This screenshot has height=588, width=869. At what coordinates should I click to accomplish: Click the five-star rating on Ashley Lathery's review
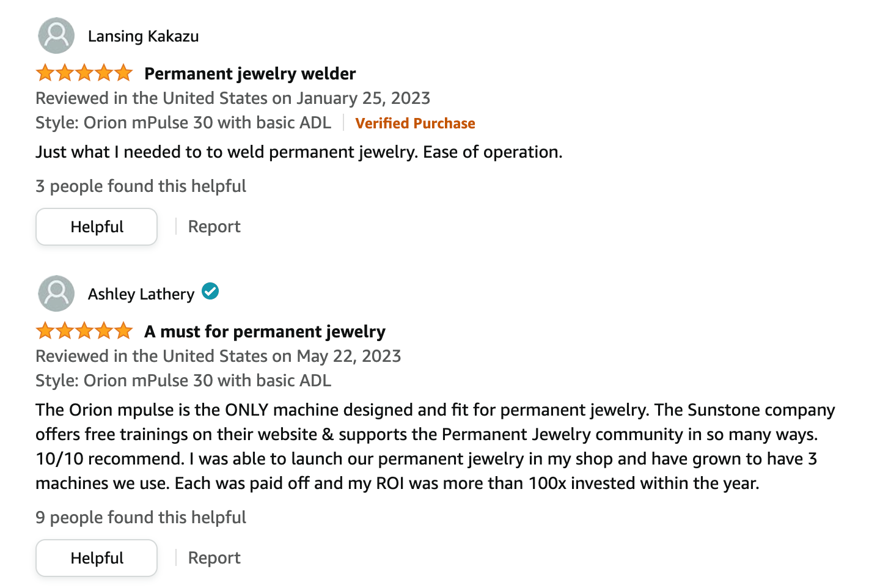point(84,331)
